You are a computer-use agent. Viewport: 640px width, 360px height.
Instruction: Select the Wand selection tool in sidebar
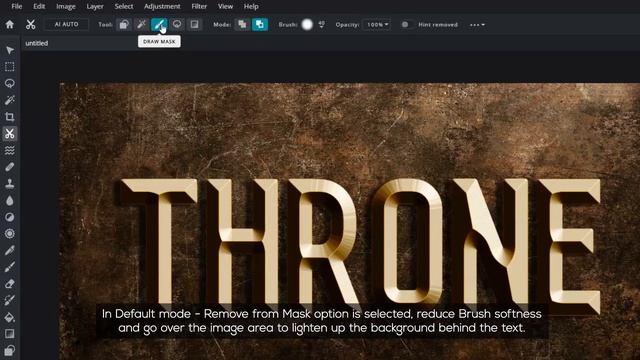10,100
